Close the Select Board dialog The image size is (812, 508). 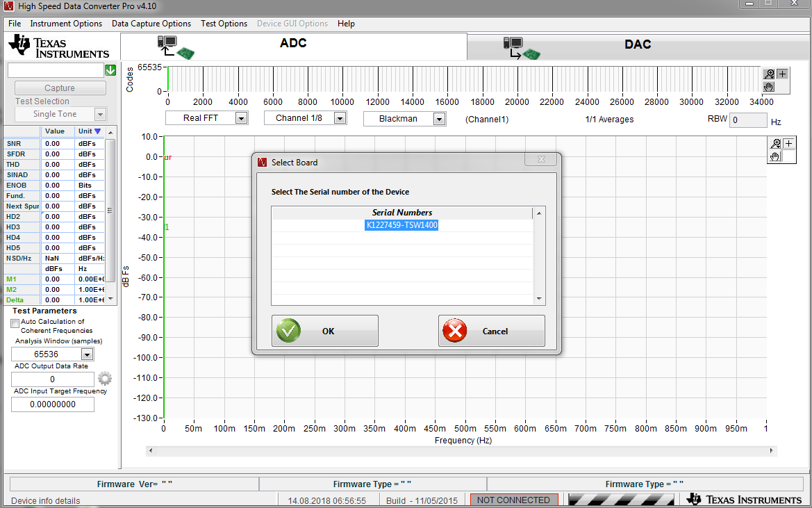point(541,159)
